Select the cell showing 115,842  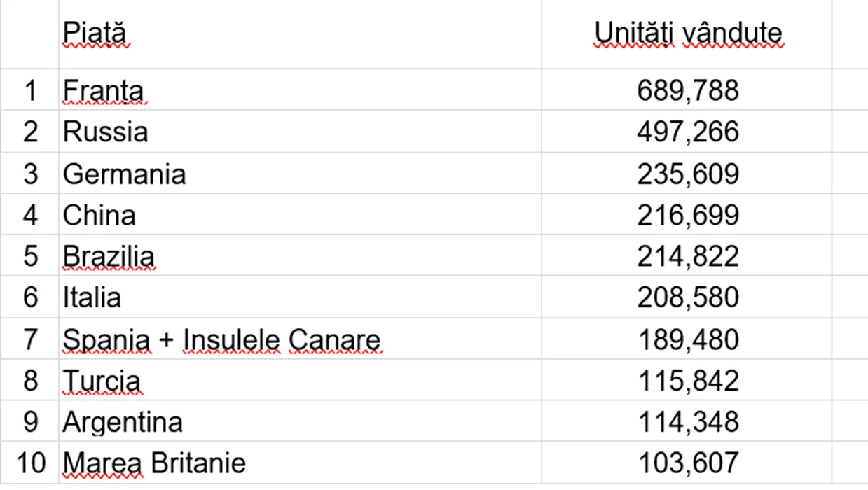coord(687,380)
